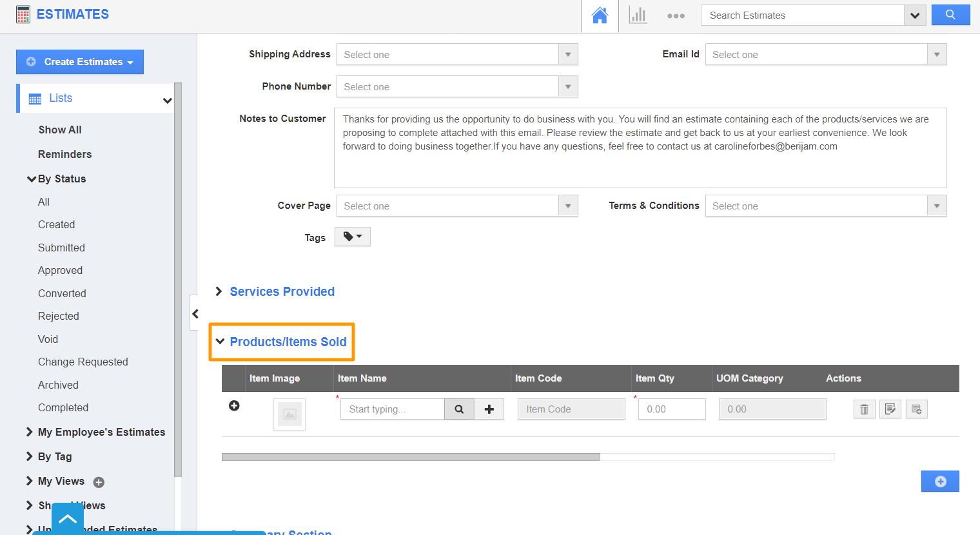Image resolution: width=980 pixels, height=535 pixels.
Task: Click the ellipsis icon for more options
Action: pos(676,15)
